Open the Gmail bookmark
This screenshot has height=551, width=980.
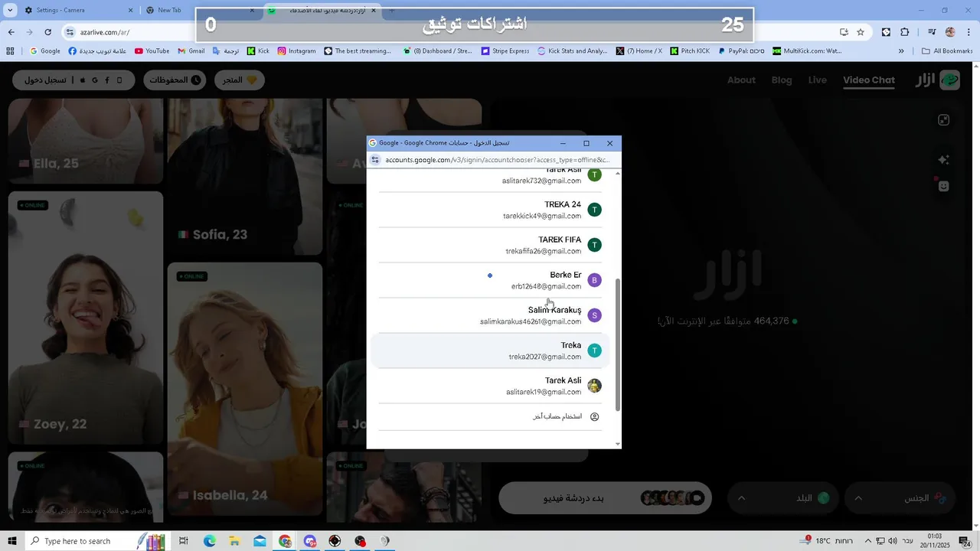click(x=191, y=51)
